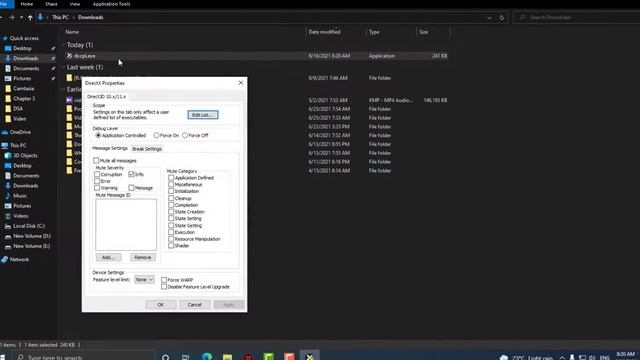Check Compilation mute category

(171, 205)
